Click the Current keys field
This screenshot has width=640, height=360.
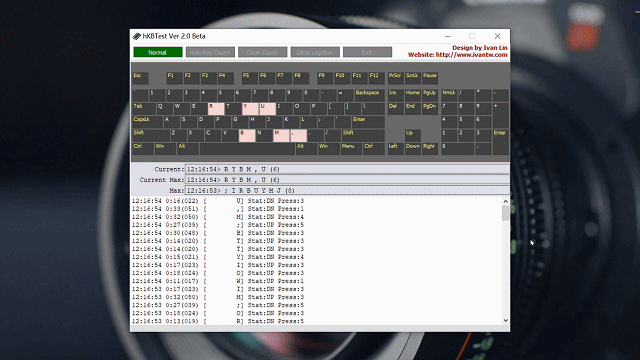(x=347, y=169)
